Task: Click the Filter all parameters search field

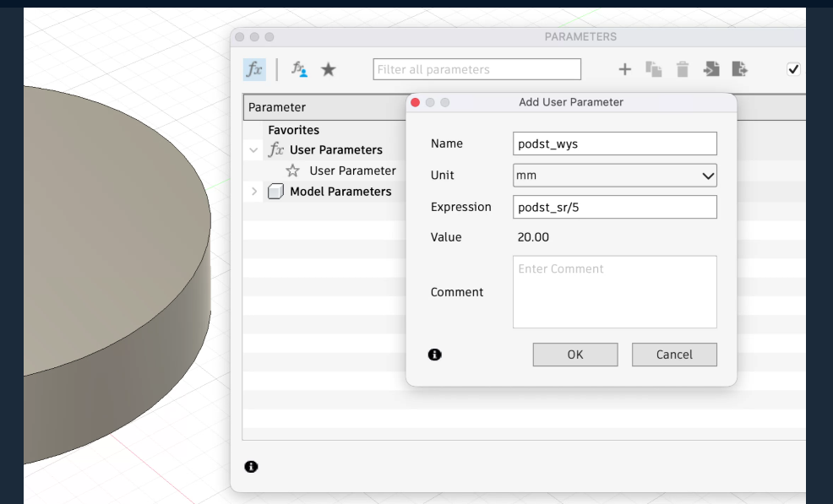Action: pyautogui.click(x=476, y=69)
